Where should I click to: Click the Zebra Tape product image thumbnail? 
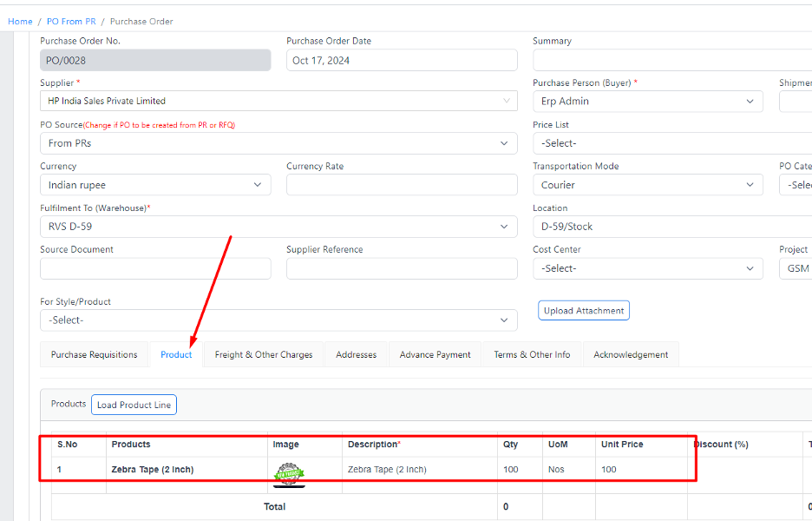pos(290,473)
